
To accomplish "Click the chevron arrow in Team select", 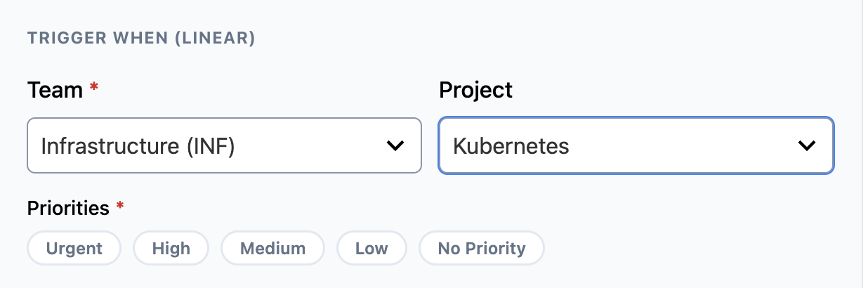I will point(395,145).
